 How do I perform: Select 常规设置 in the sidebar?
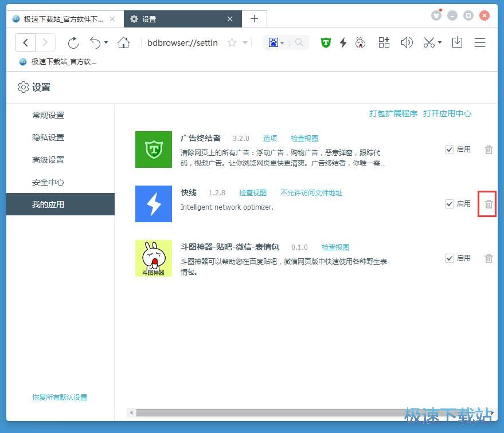[x=48, y=115]
